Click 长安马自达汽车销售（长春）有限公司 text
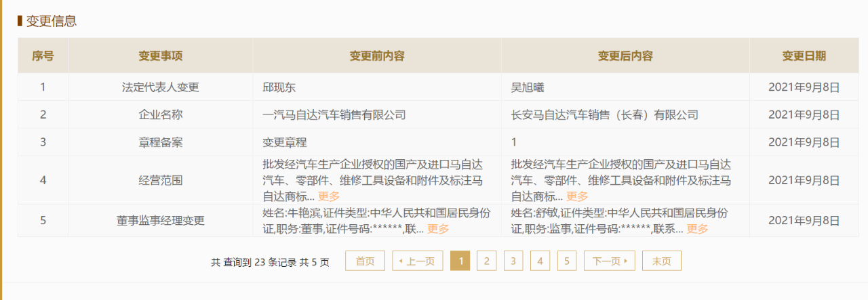Screen dimensions: 868x300 [604, 115]
